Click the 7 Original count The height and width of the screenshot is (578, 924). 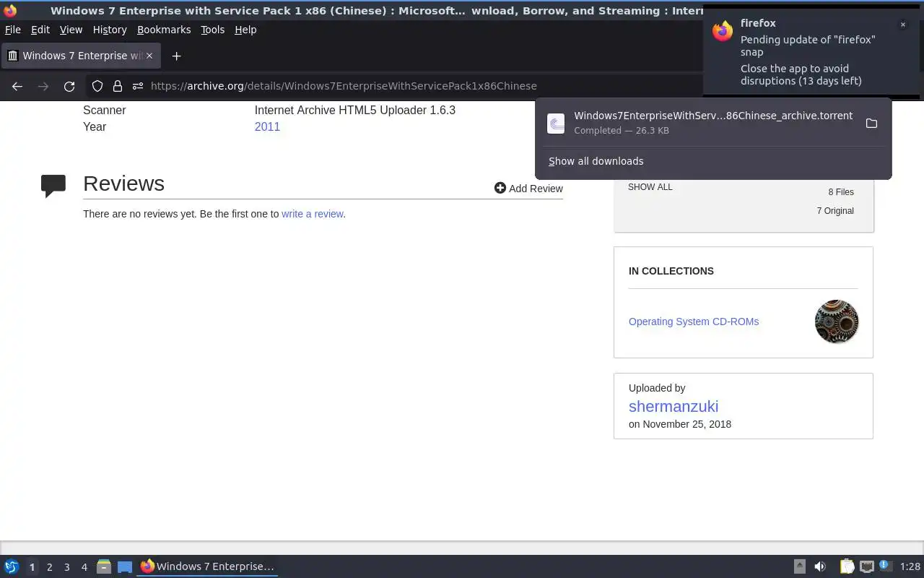point(835,211)
